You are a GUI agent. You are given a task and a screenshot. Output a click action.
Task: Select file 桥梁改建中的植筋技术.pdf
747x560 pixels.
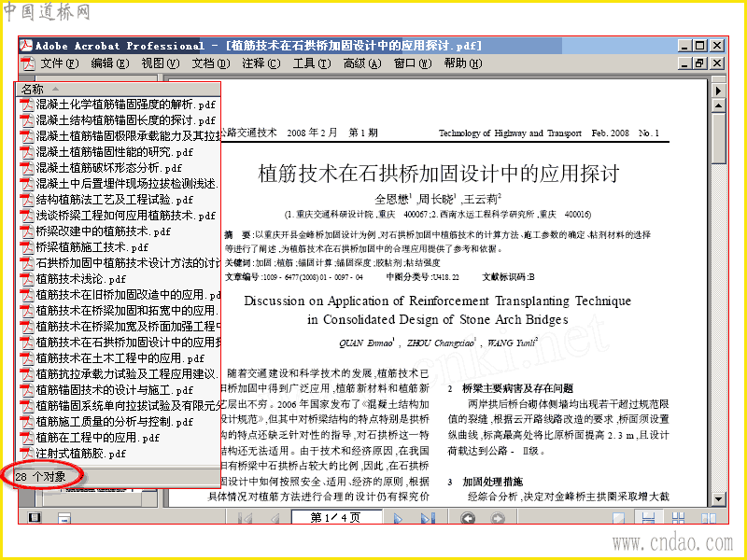click(104, 231)
